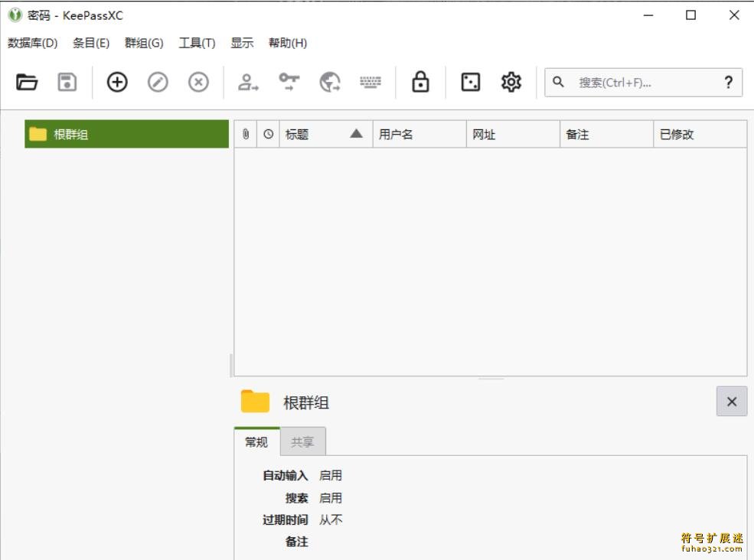Click the expiry clock column header
Viewport: 754px width, 560px height.
click(x=269, y=134)
